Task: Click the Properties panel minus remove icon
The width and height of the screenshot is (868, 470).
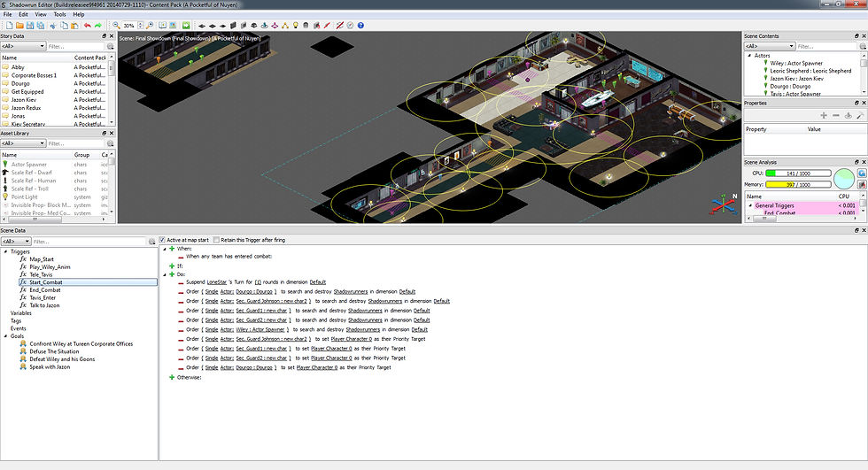Action: click(836, 115)
